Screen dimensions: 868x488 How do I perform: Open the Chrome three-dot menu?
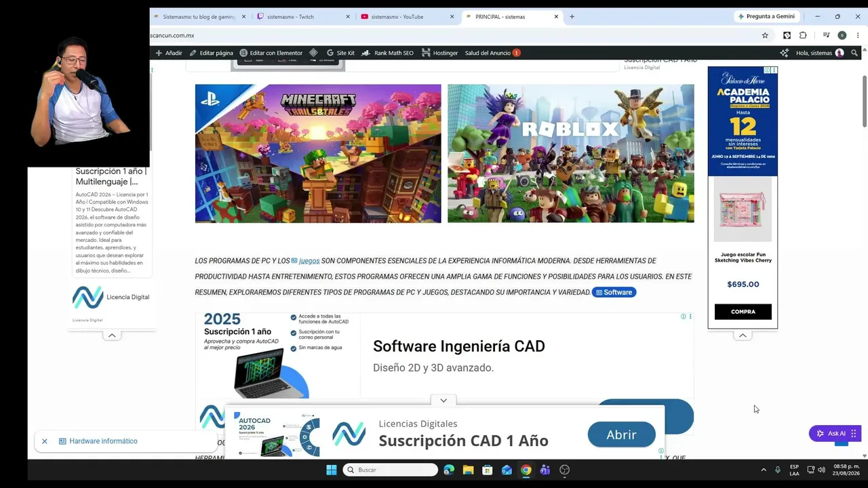(857, 35)
